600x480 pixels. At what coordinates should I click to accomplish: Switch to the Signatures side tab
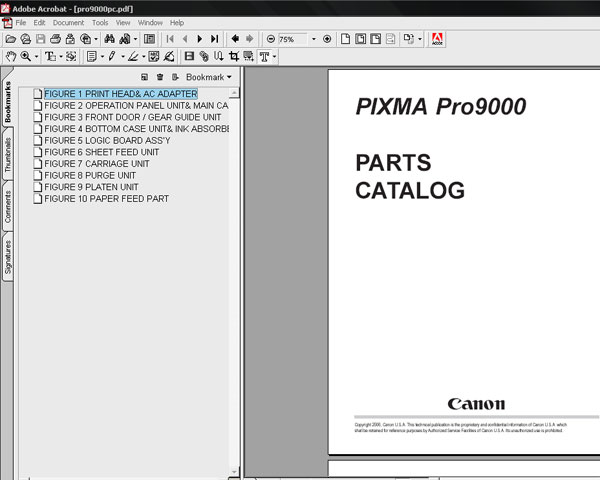8,257
